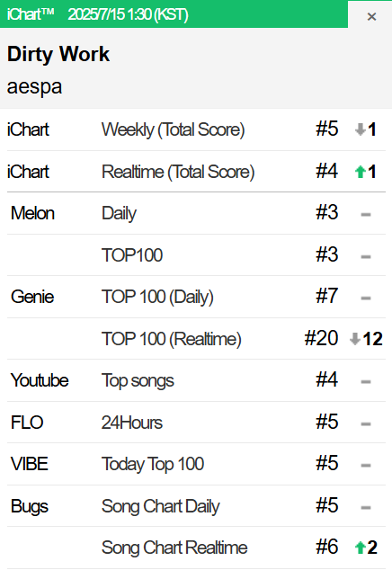Click the Genie TOP 100 (Realtime) label

(171, 339)
